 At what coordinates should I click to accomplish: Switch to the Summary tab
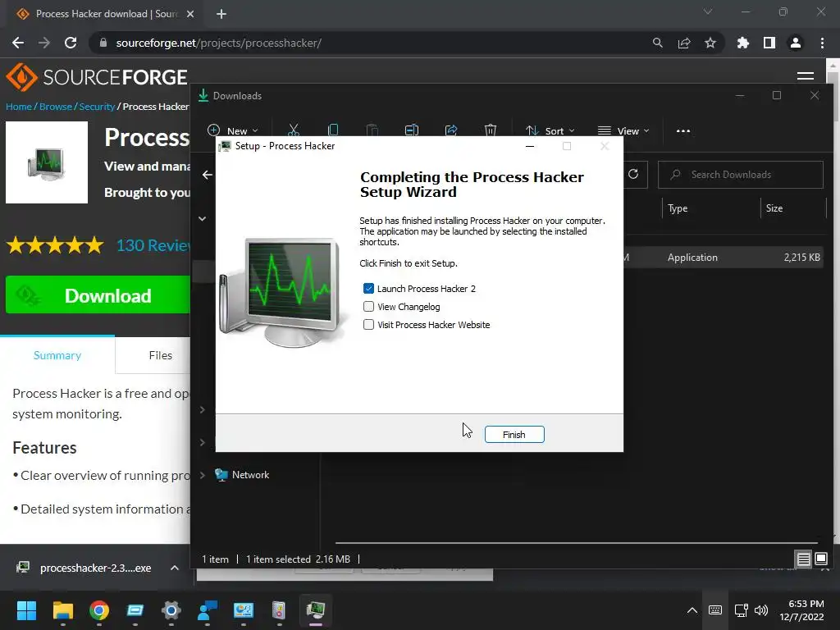click(x=57, y=355)
